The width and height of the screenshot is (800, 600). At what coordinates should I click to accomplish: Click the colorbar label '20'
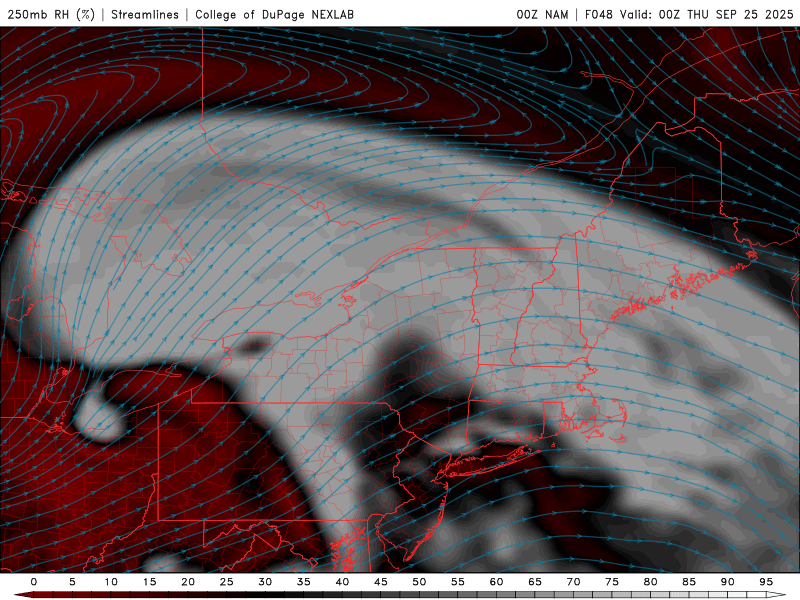click(188, 582)
